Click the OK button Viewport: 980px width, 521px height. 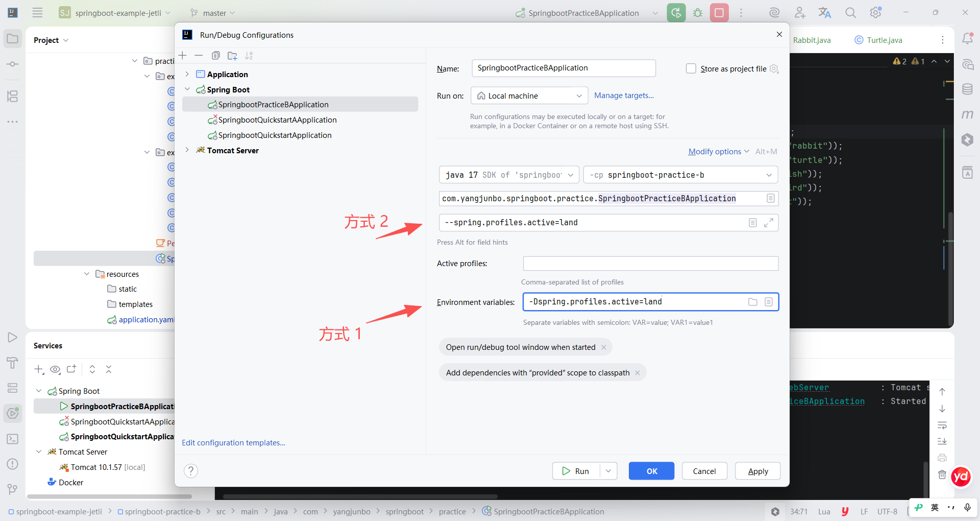tap(652, 471)
